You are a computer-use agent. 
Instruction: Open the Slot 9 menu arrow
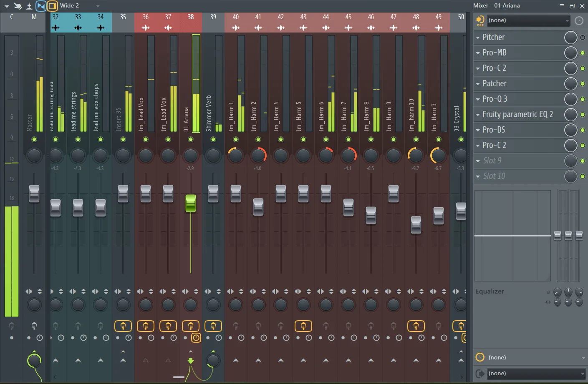point(478,161)
